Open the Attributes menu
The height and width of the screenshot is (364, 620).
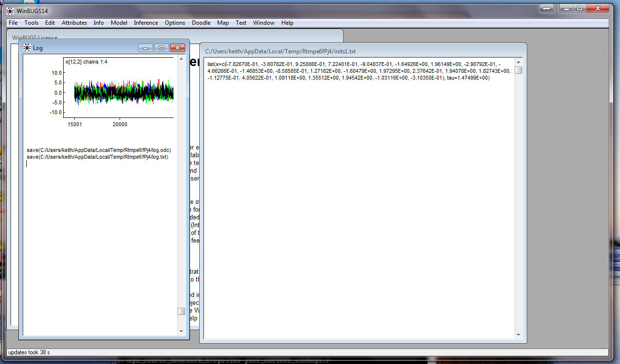click(74, 23)
